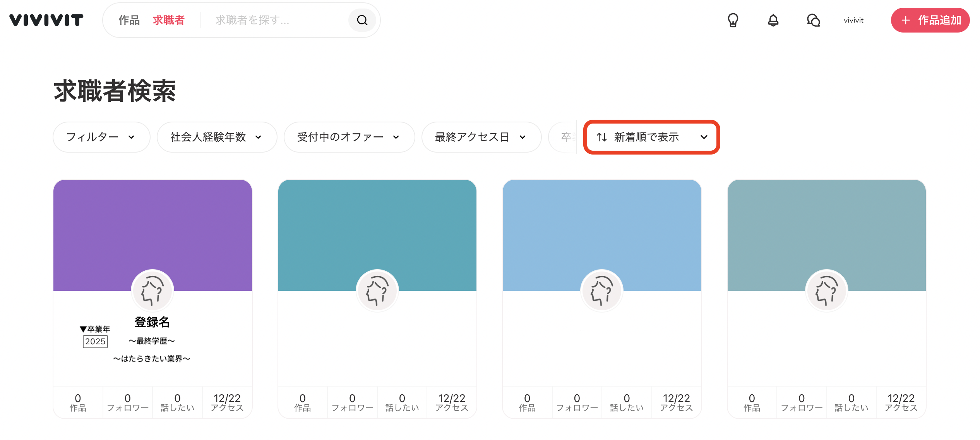Image resolution: width=980 pixels, height=440 pixels.
Task: Click the 登録名 profile name
Action: (152, 322)
